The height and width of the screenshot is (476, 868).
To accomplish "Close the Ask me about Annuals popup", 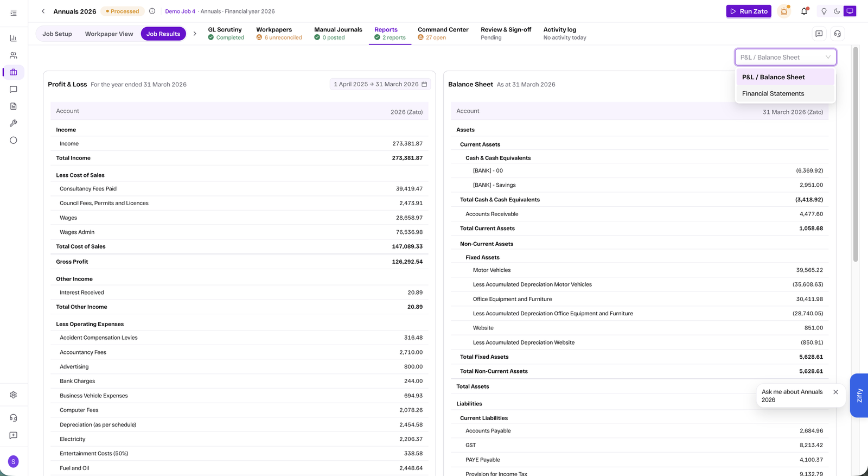I will [835, 392].
